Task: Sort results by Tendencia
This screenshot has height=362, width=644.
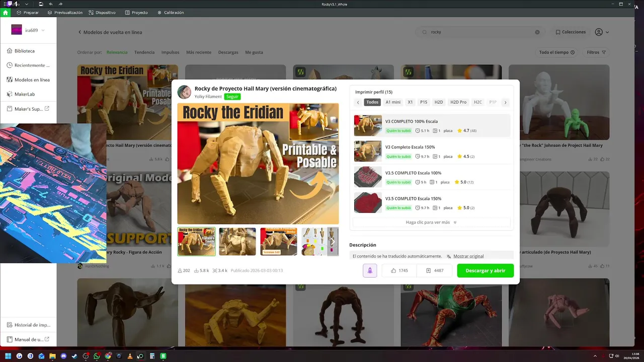Action: 144,52
